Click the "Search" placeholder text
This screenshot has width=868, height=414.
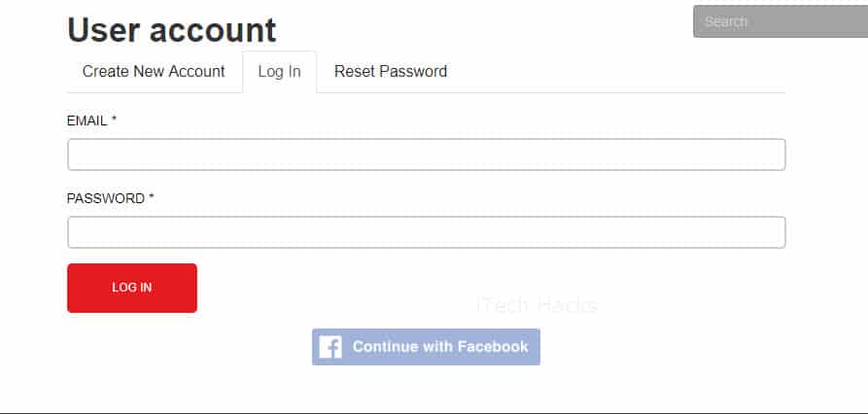[x=726, y=21]
